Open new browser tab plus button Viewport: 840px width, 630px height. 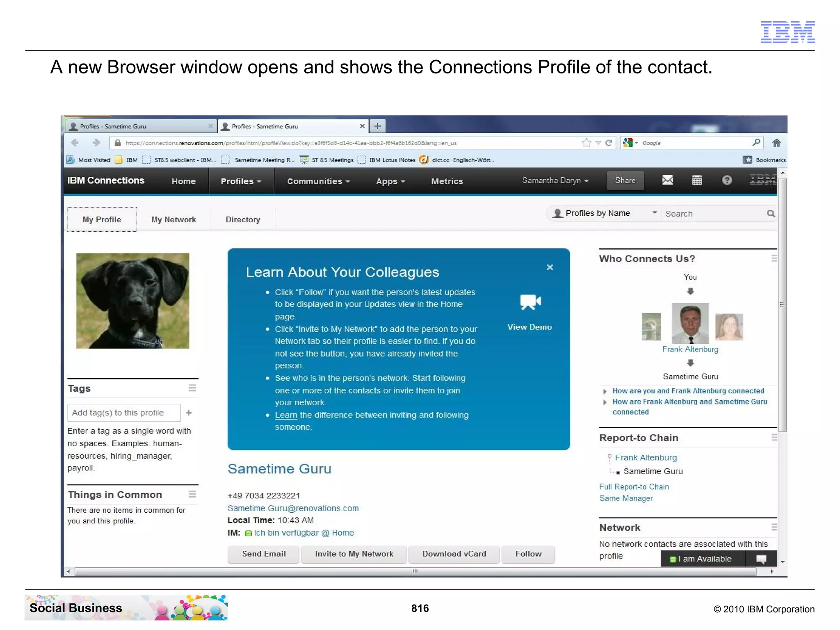(x=377, y=126)
